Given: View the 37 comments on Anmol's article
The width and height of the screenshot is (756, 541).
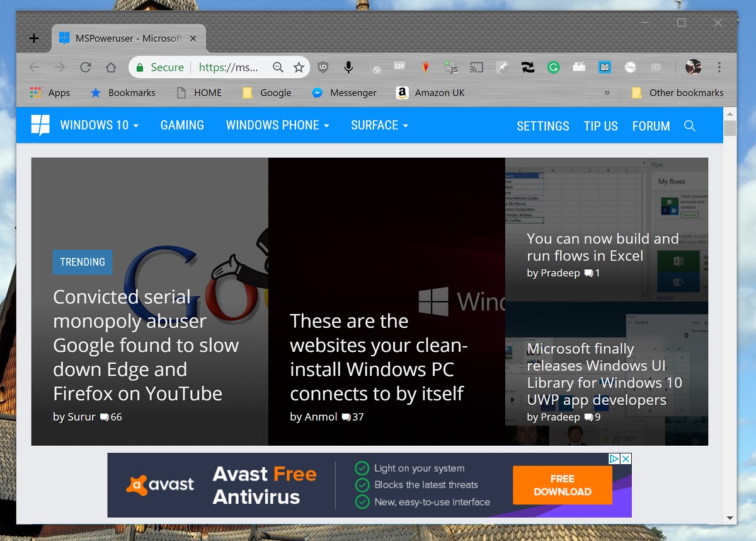Looking at the screenshot, I should 353,417.
